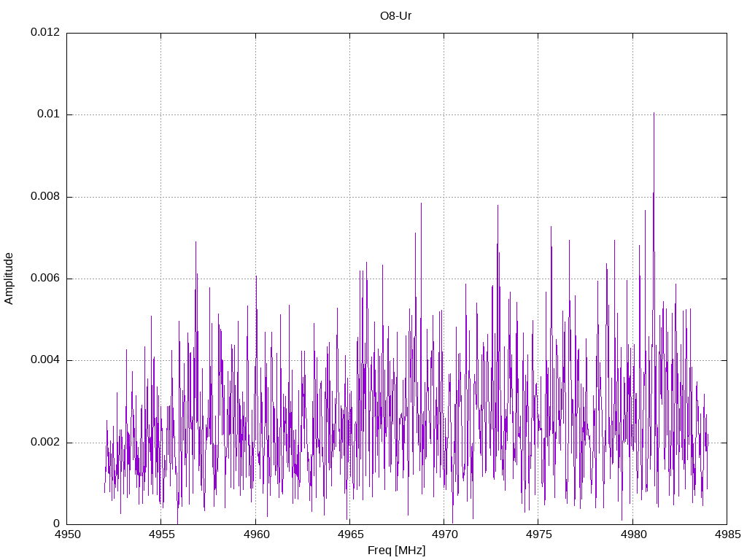Click the tallest spectrum peak near 4981 MHz

(x=654, y=114)
